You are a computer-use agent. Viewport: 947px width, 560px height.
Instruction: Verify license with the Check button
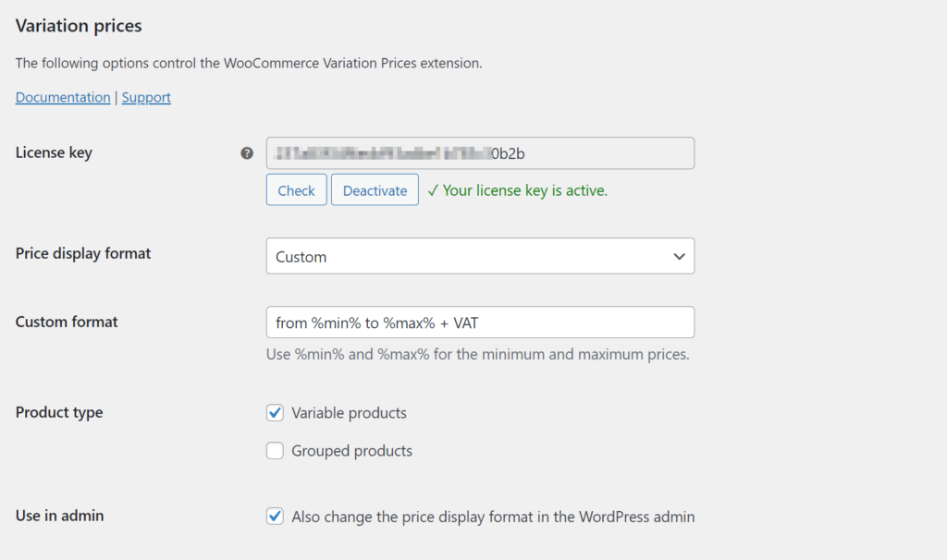[296, 189]
